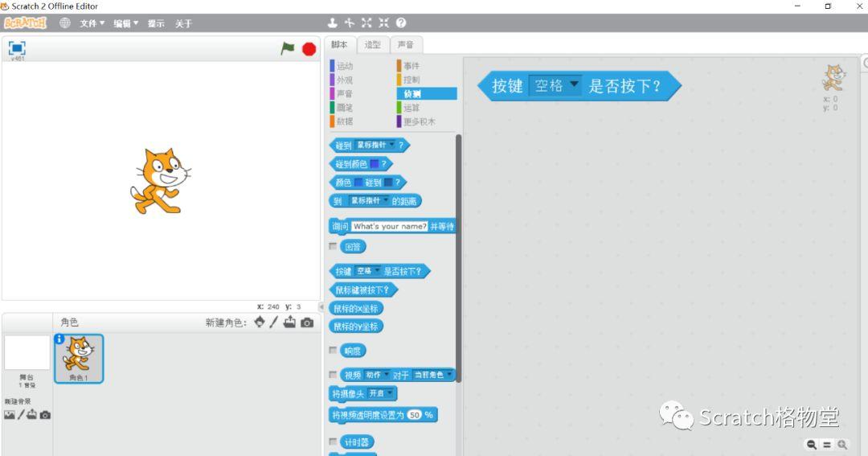Open the 关于 menu
868x456 pixels.
pyautogui.click(x=184, y=23)
